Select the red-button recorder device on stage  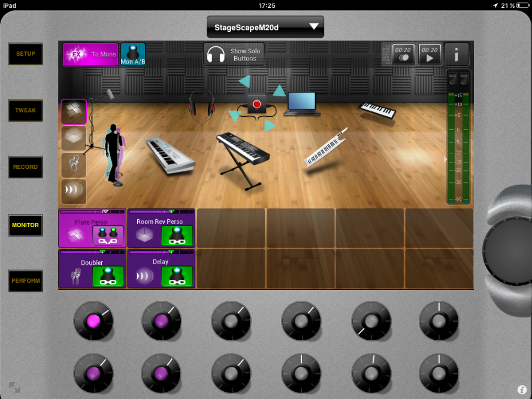pyautogui.click(x=257, y=104)
